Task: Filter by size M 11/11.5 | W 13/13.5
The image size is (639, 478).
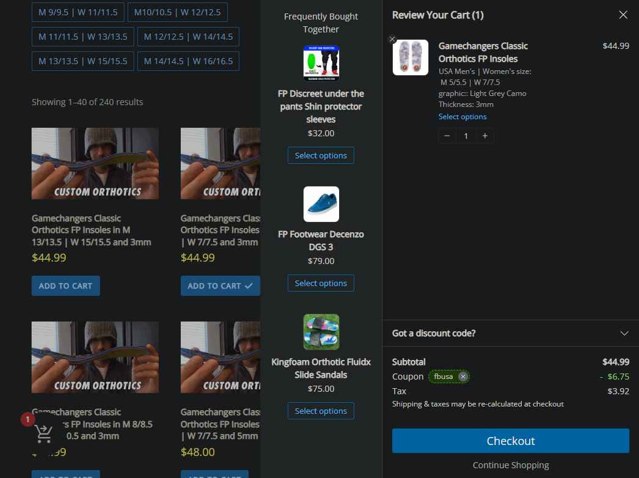Action: tap(83, 37)
